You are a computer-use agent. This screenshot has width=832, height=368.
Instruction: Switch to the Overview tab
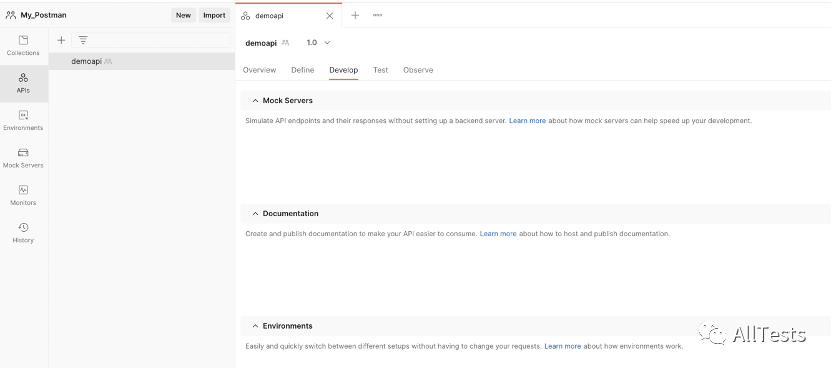click(259, 70)
